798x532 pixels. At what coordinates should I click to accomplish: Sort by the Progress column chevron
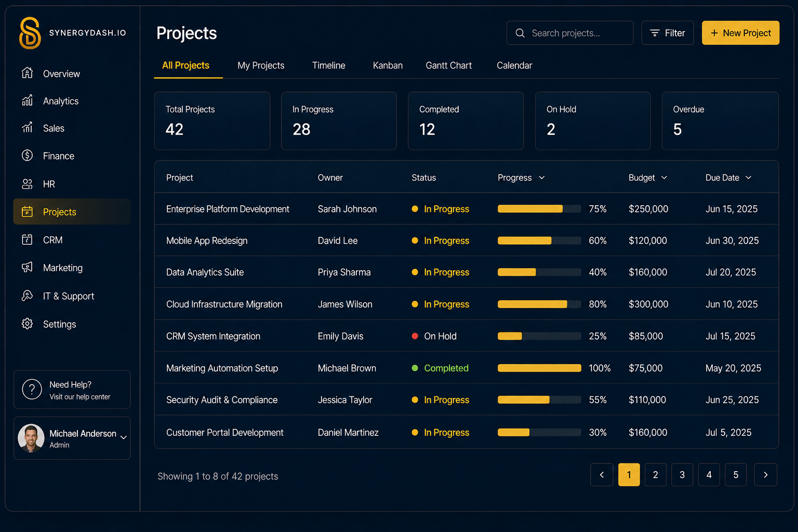pos(542,178)
